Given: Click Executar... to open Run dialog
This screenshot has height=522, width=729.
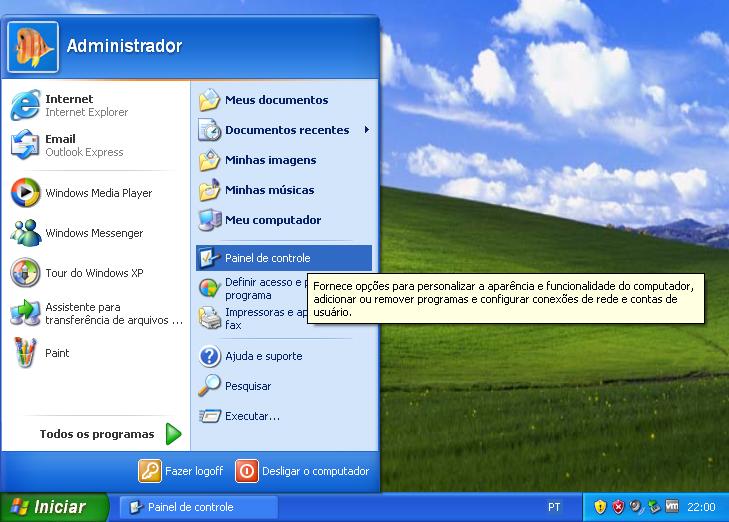Looking at the screenshot, I should 252,416.
